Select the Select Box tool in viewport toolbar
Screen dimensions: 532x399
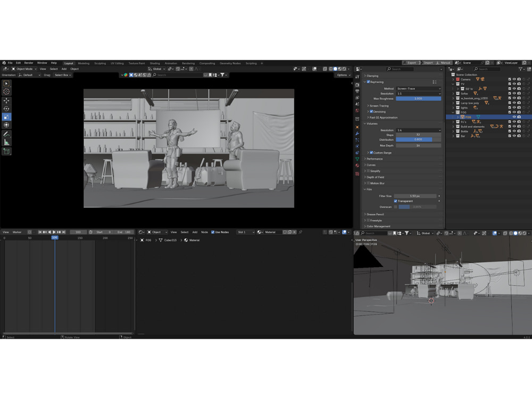pyautogui.click(x=6, y=84)
